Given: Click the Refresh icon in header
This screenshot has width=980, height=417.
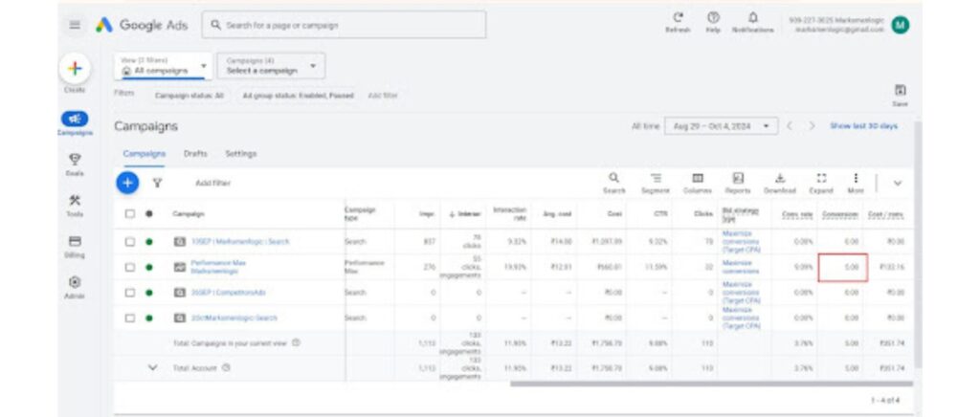Looking at the screenshot, I should (679, 17).
